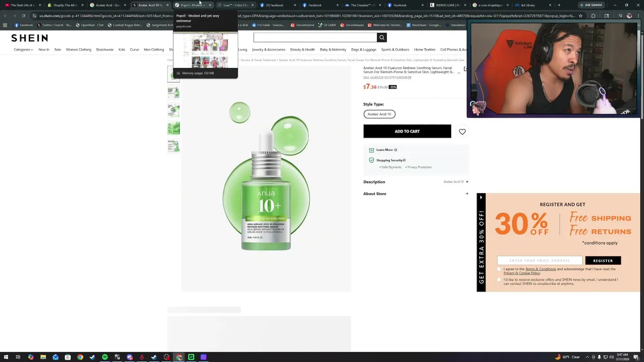
Task: Click the SHEIN search input box
Action: [315, 37]
